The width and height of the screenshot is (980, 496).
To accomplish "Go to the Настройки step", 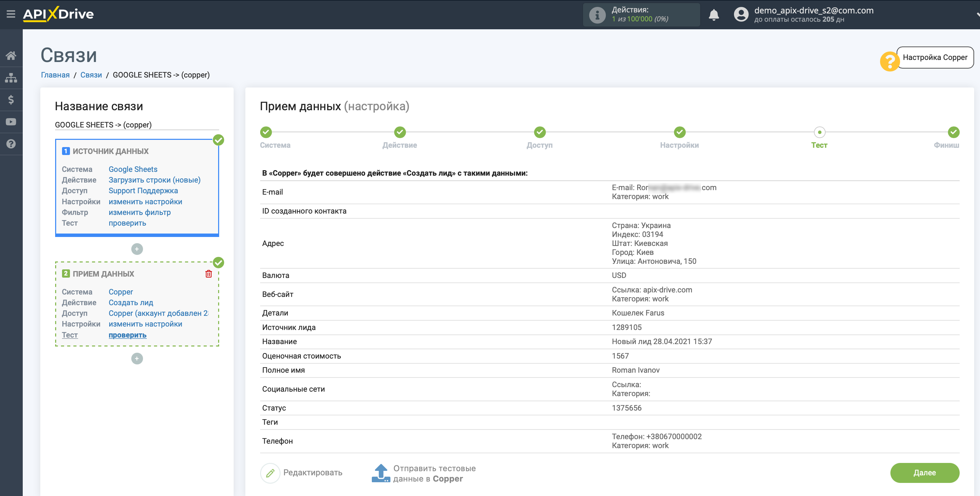I will click(x=680, y=132).
